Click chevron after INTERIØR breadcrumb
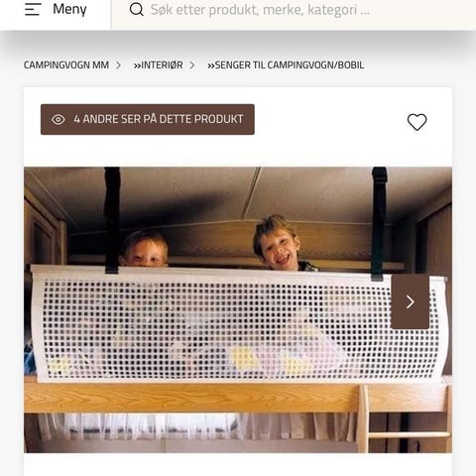Viewport: 476px width, 476px height. click(x=192, y=65)
